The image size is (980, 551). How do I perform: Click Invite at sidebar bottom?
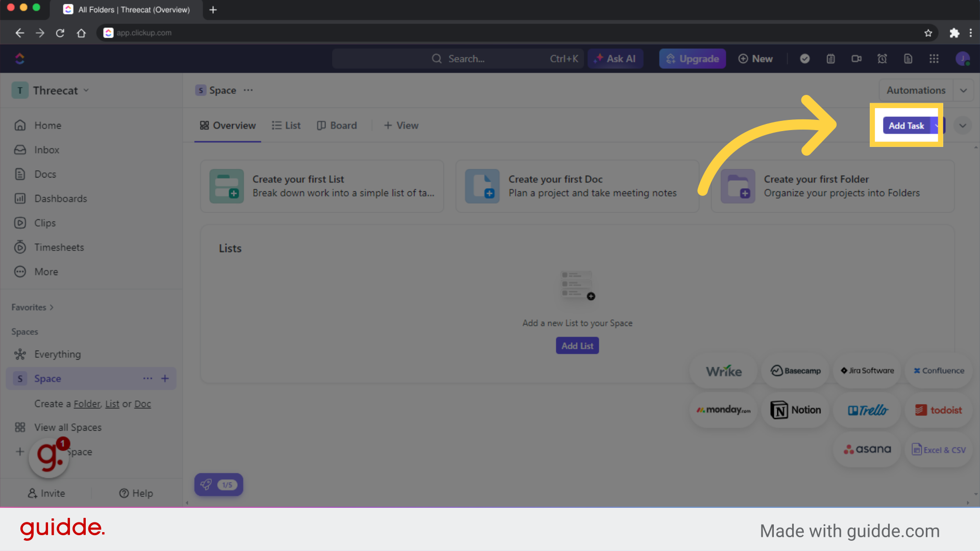point(46,493)
